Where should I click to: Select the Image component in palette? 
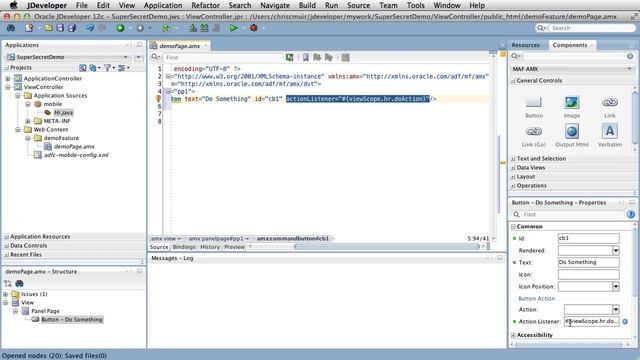coord(571,102)
